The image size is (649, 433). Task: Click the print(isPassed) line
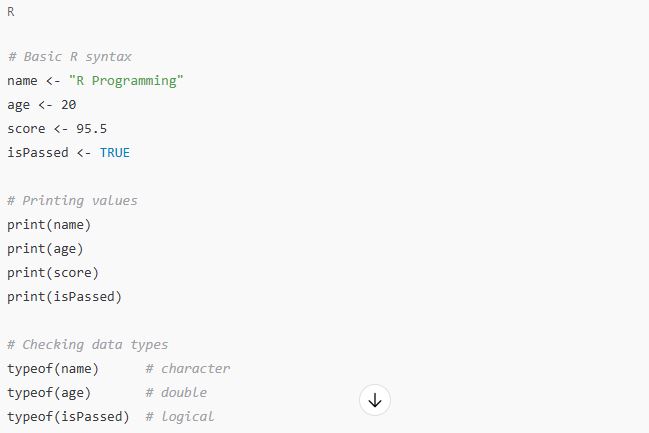[x=65, y=297]
